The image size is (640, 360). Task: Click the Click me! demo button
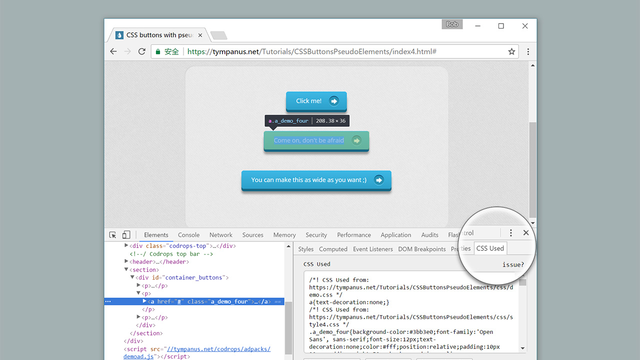click(x=316, y=101)
